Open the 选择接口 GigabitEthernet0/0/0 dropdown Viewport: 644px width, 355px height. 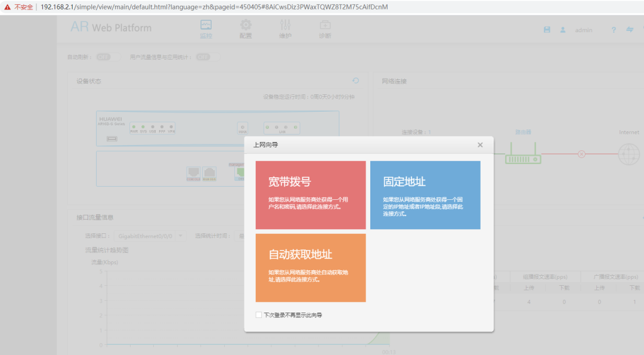[150, 236]
